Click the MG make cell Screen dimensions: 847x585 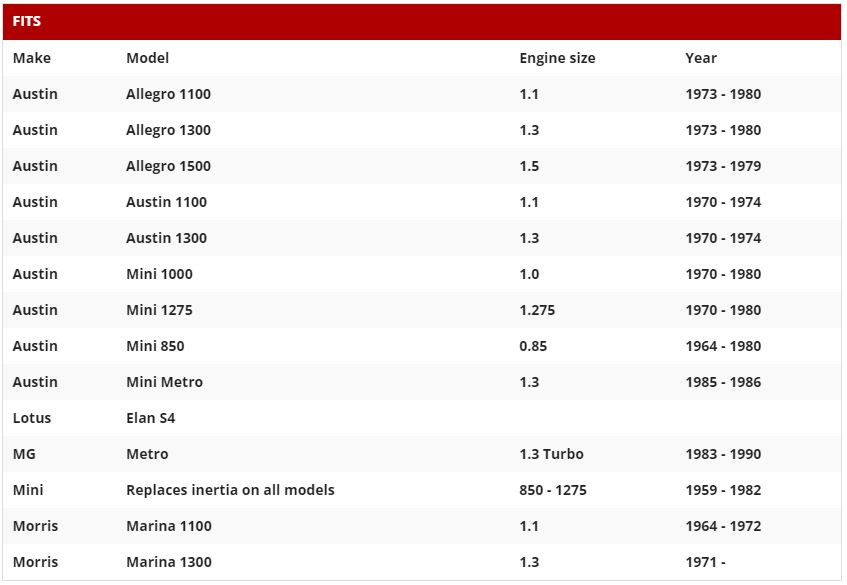point(24,454)
